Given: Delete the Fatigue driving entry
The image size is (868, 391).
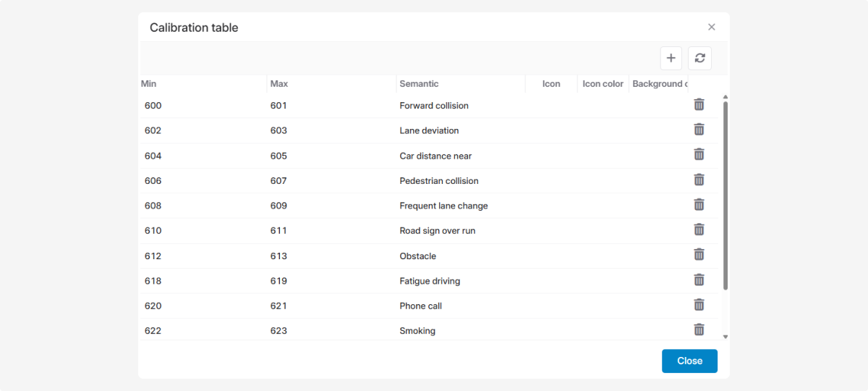Looking at the screenshot, I should point(699,280).
